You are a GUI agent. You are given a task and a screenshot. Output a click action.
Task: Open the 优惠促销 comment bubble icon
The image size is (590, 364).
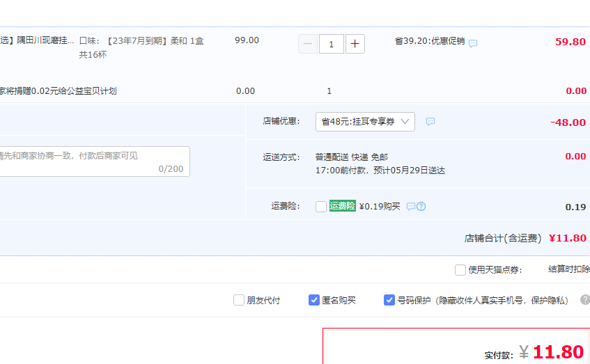473,43
